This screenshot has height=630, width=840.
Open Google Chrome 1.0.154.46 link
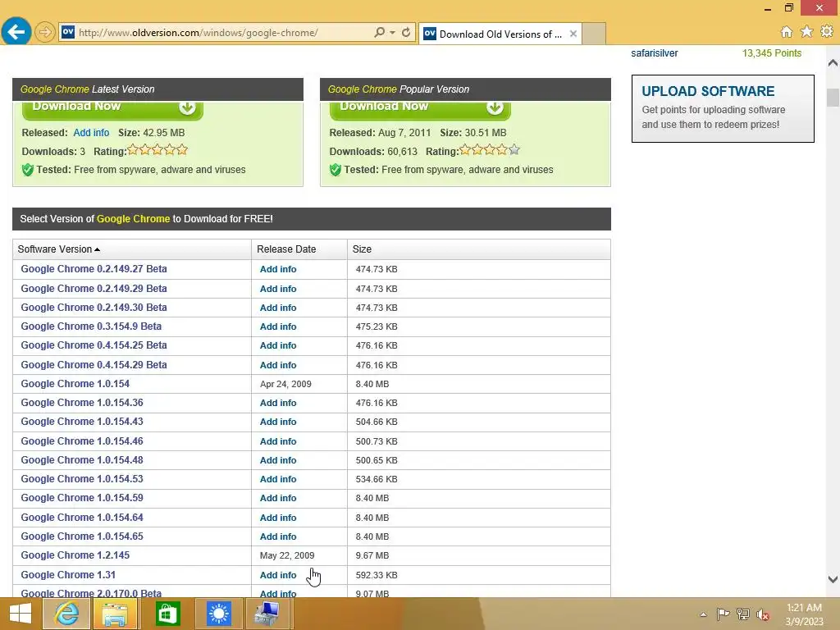[x=82, y=441]
